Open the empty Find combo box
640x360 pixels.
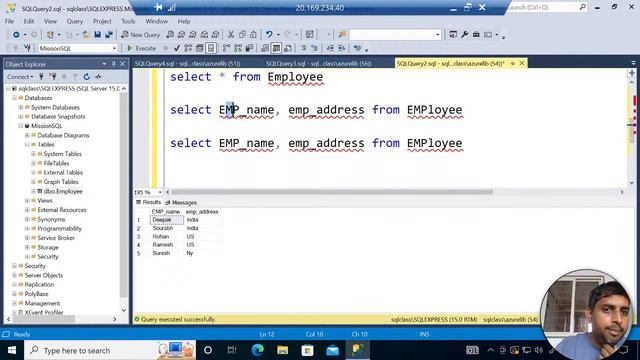tap(395, 35)
